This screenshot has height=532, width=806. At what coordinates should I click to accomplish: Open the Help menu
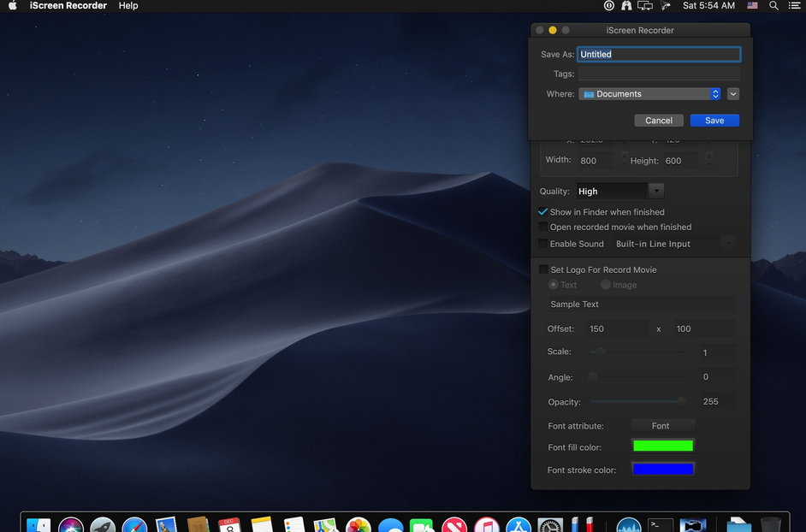[x=128, y=6]
